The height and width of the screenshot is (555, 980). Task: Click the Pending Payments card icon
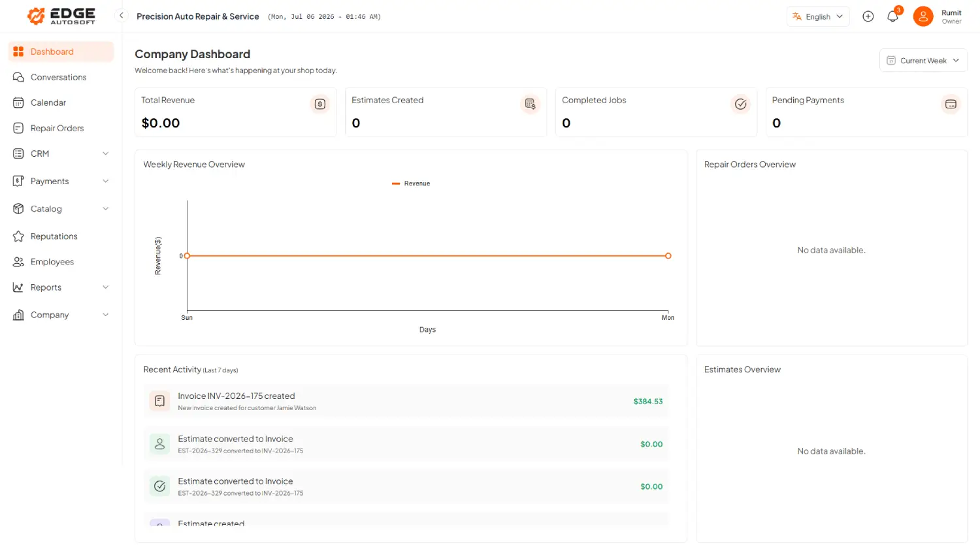tap(951, 104)
